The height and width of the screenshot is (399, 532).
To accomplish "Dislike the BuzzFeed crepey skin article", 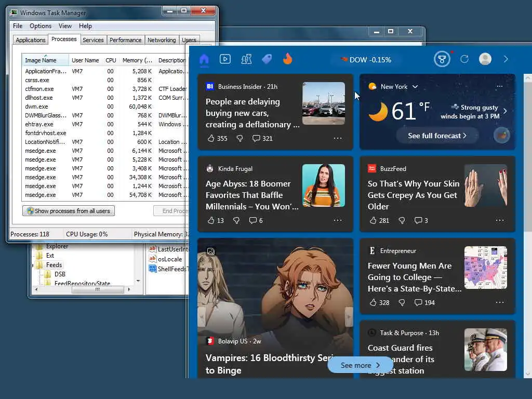I will pos(402,220).
